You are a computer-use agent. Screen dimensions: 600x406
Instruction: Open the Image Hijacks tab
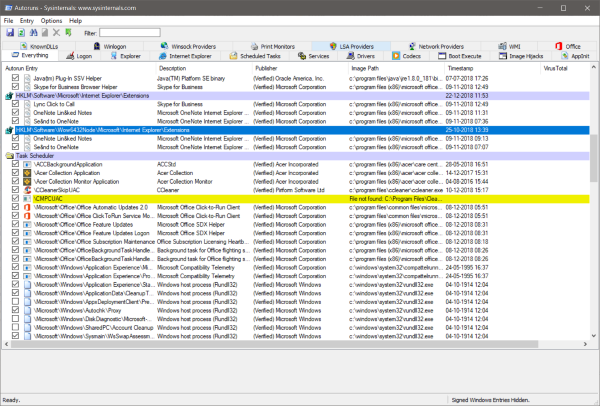(521, 56)
